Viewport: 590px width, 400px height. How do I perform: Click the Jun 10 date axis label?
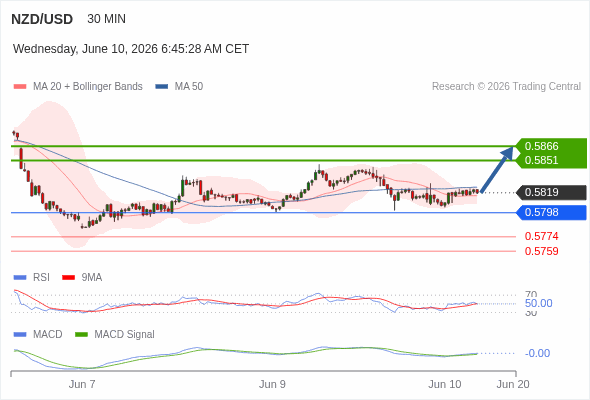click(x=445, y=384)
